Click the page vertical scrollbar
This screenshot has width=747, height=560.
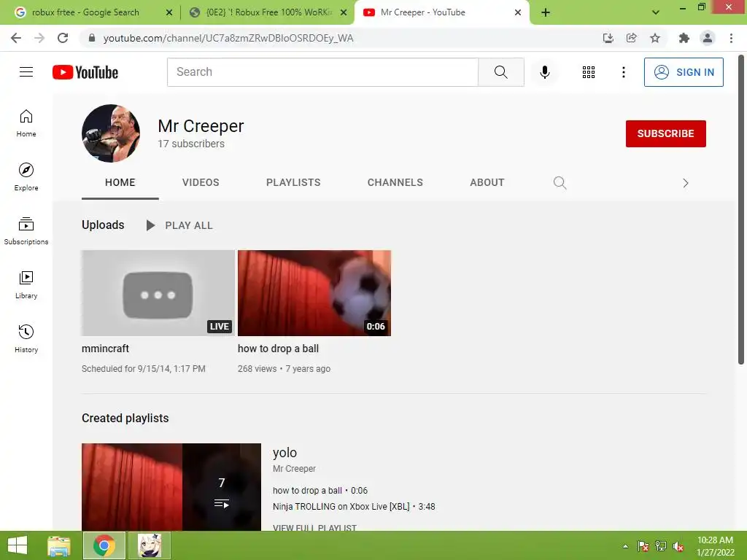(741, 209)
